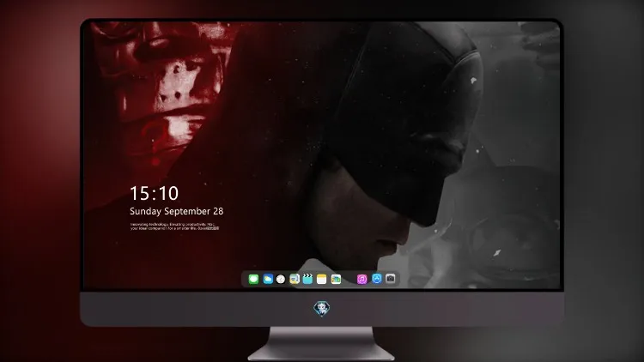Screen dimensions: 644x362
Task: Launch the clapperboard video app in dock
Action: 307,279
